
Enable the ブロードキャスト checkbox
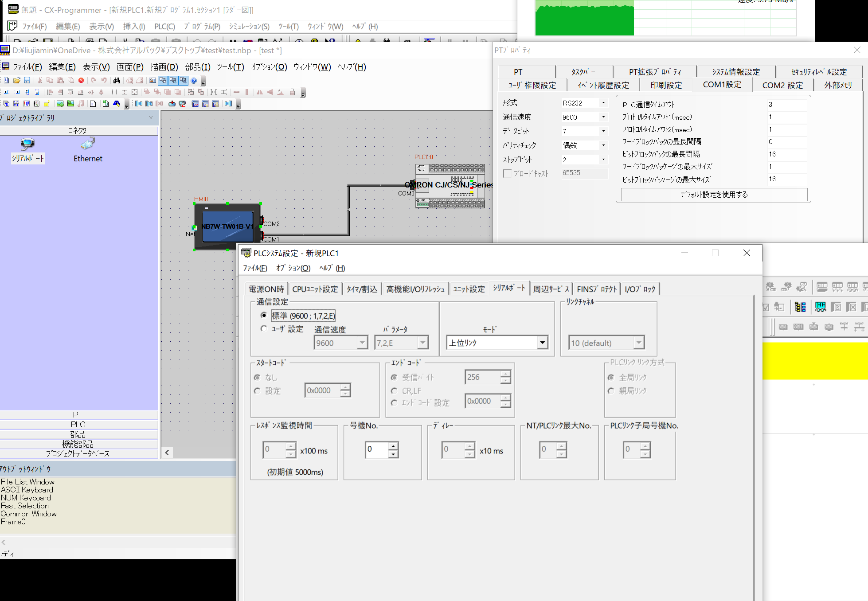coord(507,173)
